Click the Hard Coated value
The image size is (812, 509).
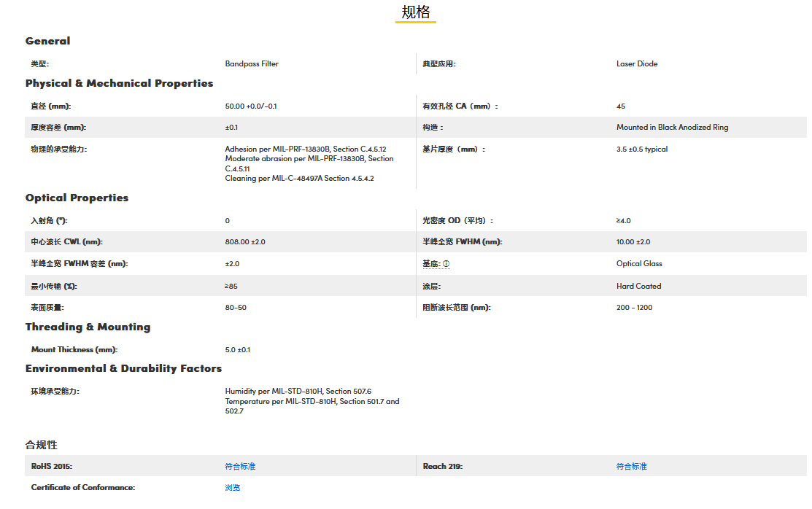coord(638,286)
